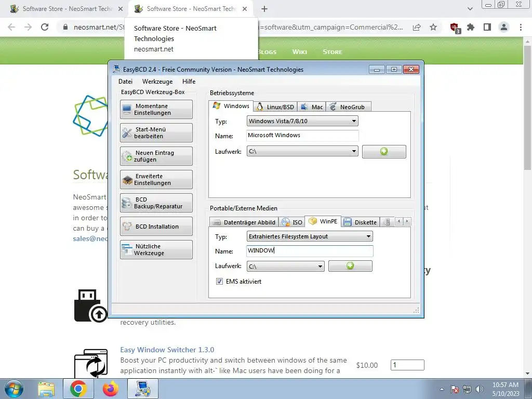Open Nützliche Werkzeuge in the toolbox
The height and width of the screenshot is (399, 532).
tap(156, 250)
